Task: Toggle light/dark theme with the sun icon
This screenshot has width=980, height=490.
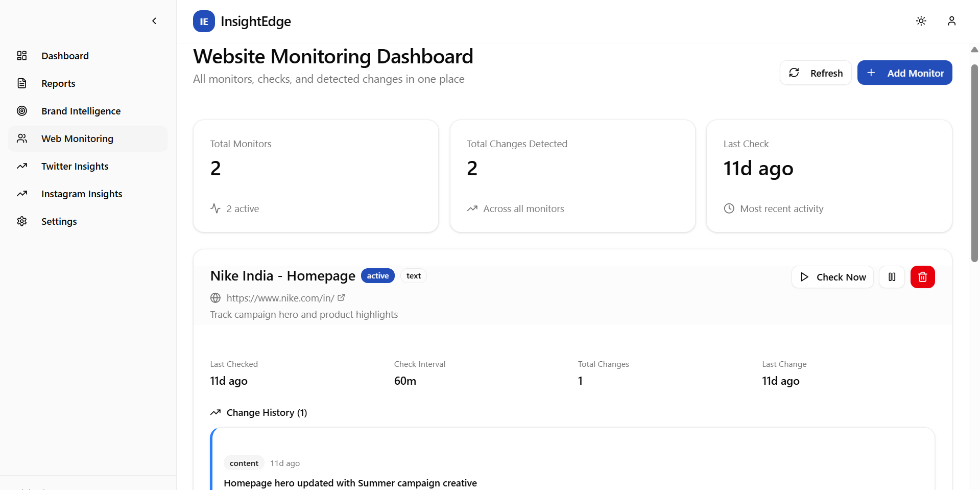Action: click(x=921, y=21)
